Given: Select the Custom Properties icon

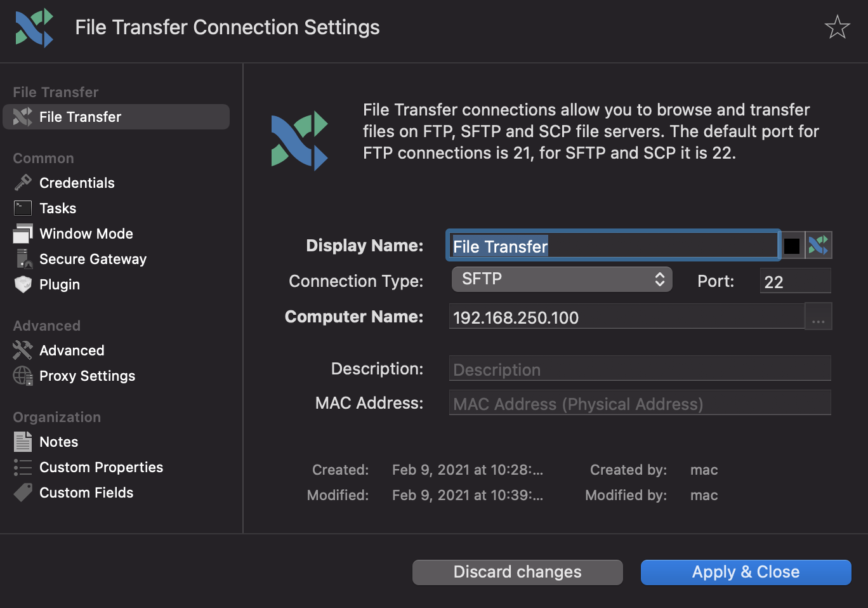Looking at the screenshot, I should coord(22,467).
